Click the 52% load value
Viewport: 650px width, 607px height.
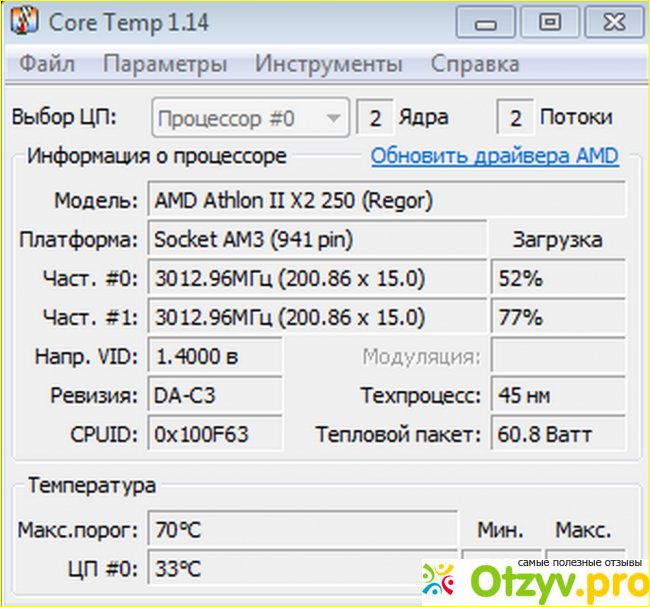(x=558, y=278)
